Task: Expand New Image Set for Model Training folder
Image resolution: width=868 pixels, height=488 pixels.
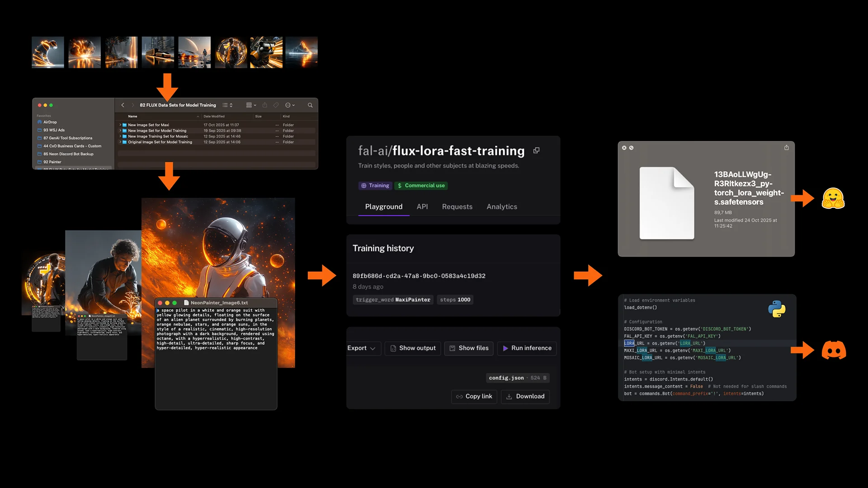Action: (x=120, y=131)
